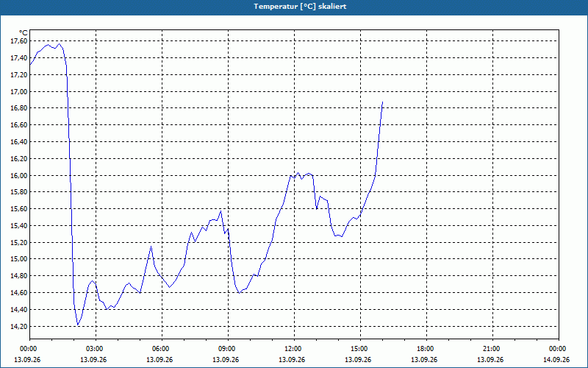Click the 17,40 y-axis label
Screen dimensions: 588x368
[19, 58]
